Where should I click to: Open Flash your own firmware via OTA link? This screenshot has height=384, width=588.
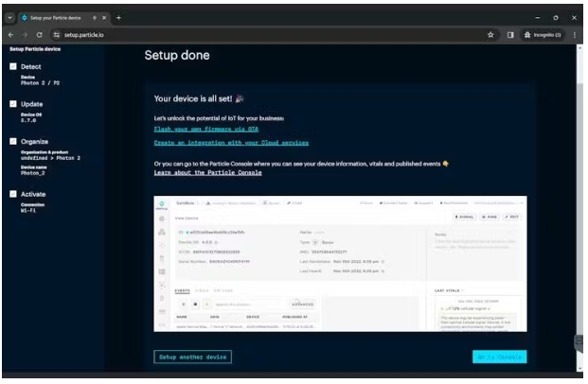pyautogui.click(x=206, y=128)
